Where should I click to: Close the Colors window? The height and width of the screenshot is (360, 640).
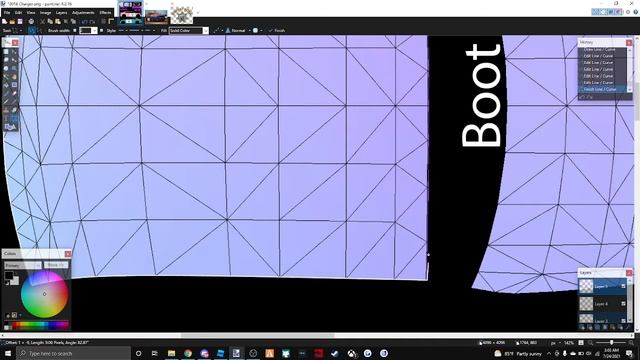click(68, 254)
